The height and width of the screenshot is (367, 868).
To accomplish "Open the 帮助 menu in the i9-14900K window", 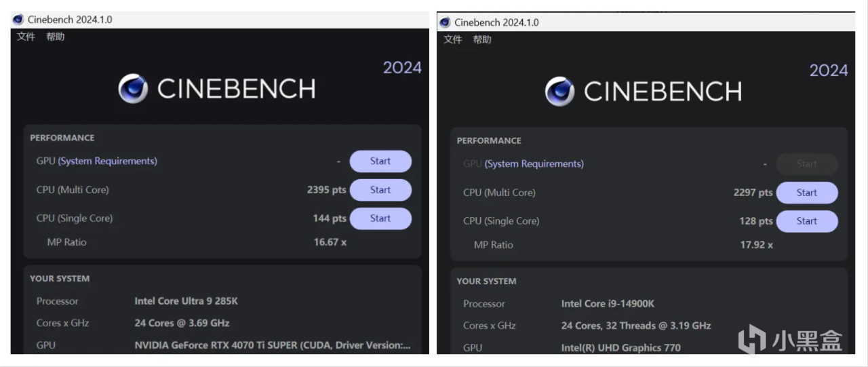I will [482, 39].
